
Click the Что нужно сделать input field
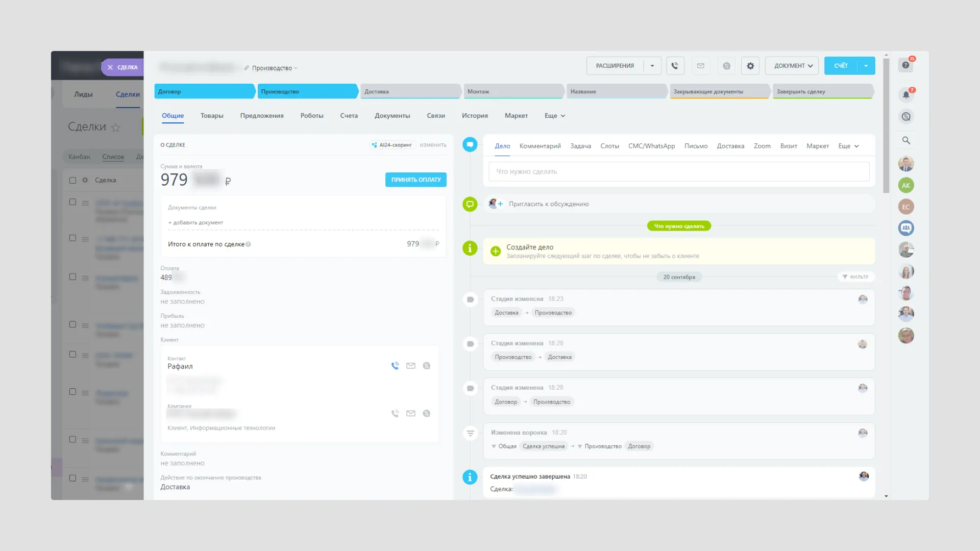[679, 171]
